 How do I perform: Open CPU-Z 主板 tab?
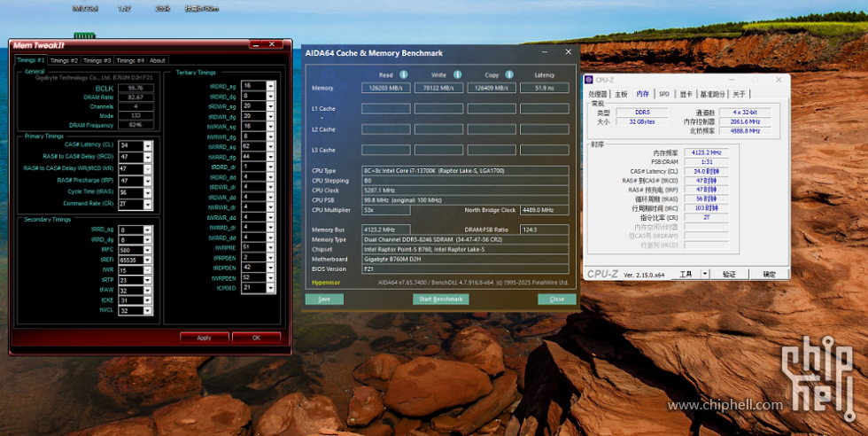pyautogui.click(x=621, y=94)
